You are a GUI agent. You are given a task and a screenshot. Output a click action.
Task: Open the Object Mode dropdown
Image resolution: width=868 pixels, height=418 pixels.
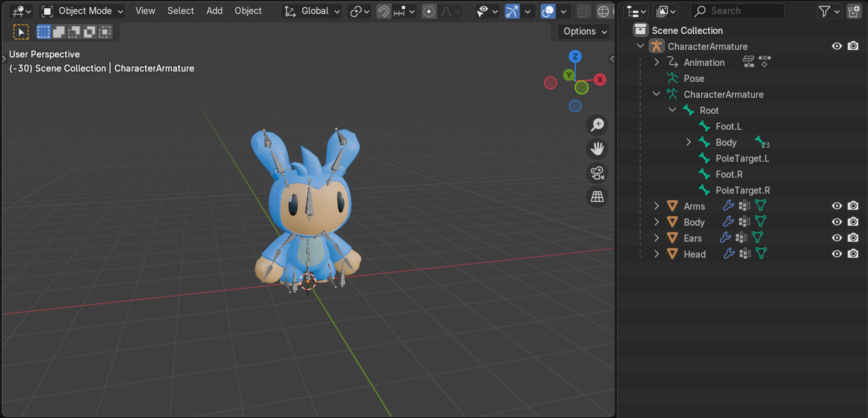(x=82, y=11)
